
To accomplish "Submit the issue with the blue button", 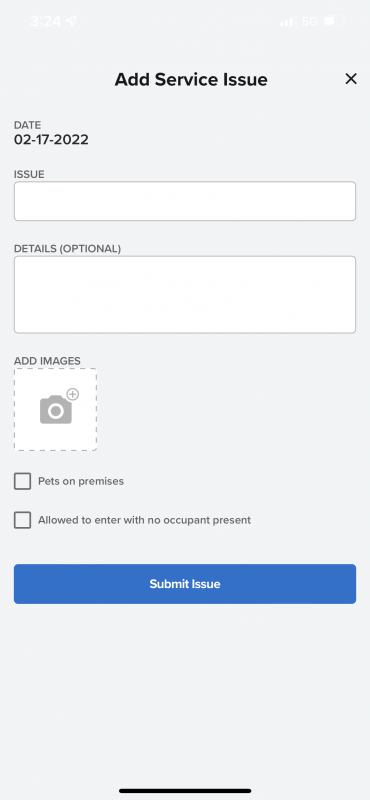I will 185,584.
